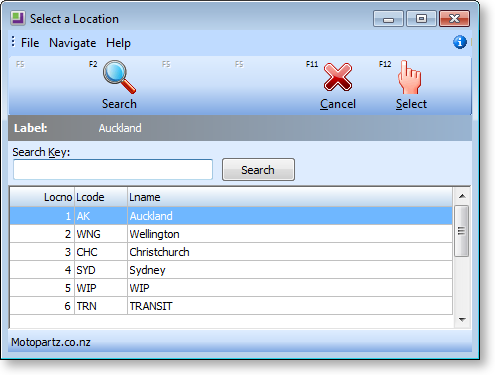Focus the Search Key input field
495x375 pixels.
pos(113,169)
